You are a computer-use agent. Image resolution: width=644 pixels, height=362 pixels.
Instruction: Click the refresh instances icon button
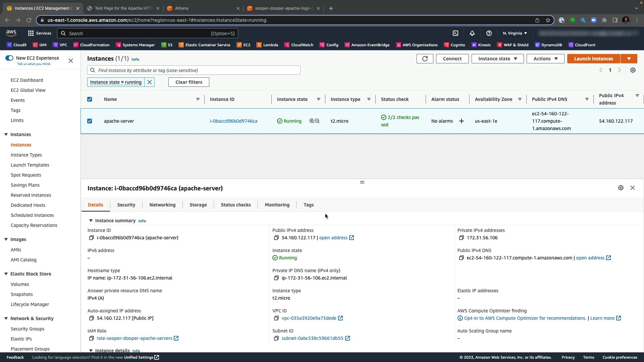[x=425, y=59]
